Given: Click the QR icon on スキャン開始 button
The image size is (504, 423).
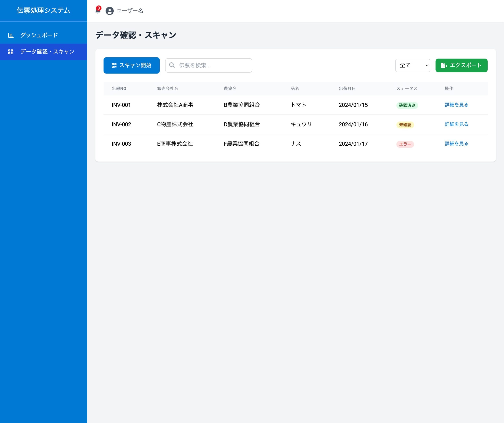Looking at the screenshot, I should coord(114,65).
